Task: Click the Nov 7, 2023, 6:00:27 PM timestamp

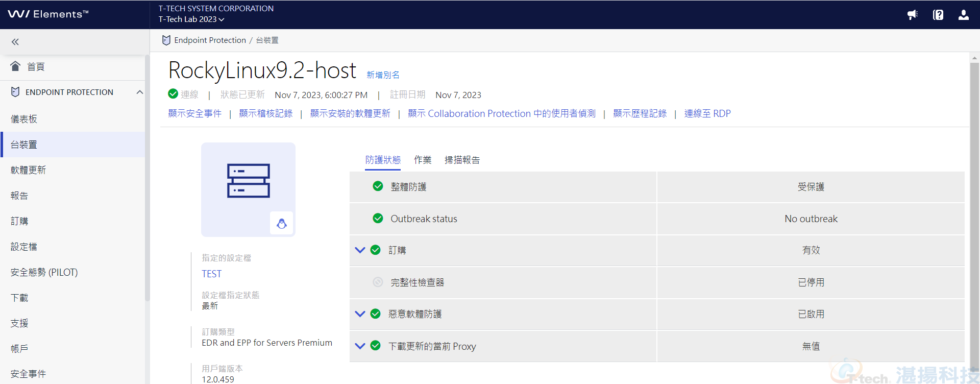Action: (321, 95)
